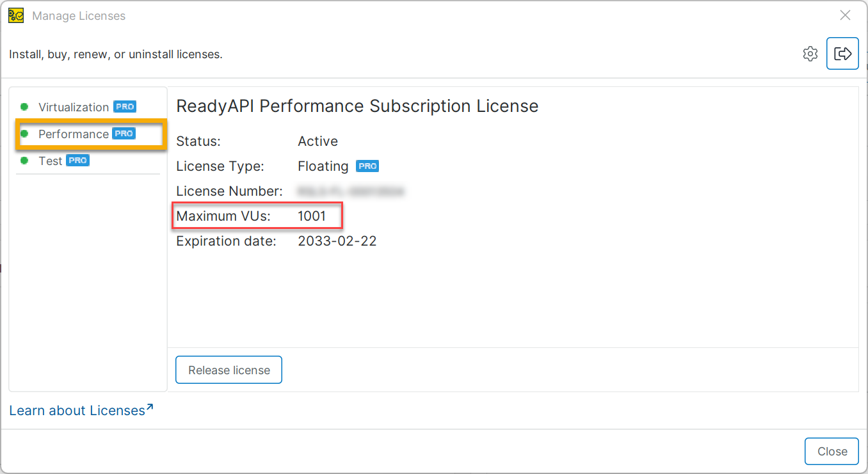Viewport: 868px width, 474px height.
Task: Click the Floating license type value
Action: point(323,166)
